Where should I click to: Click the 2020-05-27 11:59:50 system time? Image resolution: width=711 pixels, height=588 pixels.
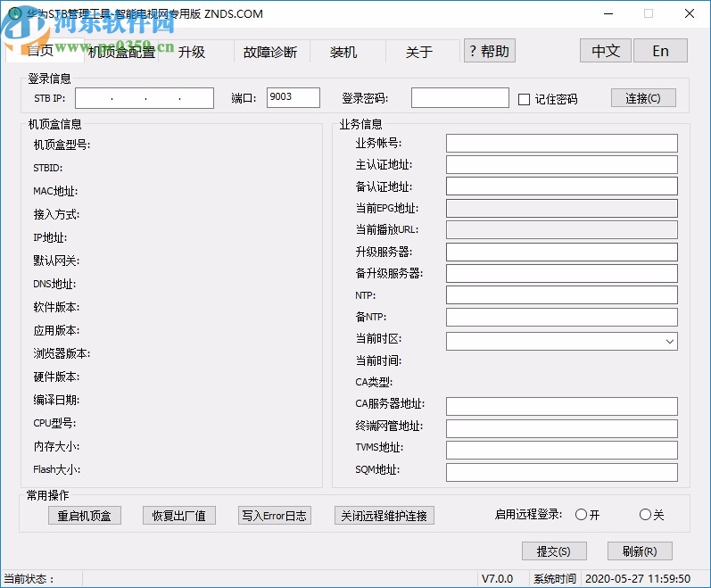(x=638, y=579)
